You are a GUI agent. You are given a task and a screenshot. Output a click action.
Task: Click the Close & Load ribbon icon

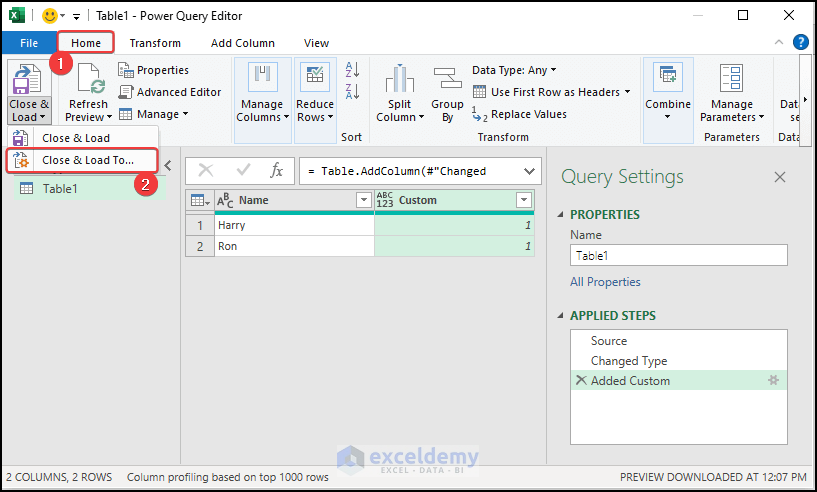click(27, 80)
